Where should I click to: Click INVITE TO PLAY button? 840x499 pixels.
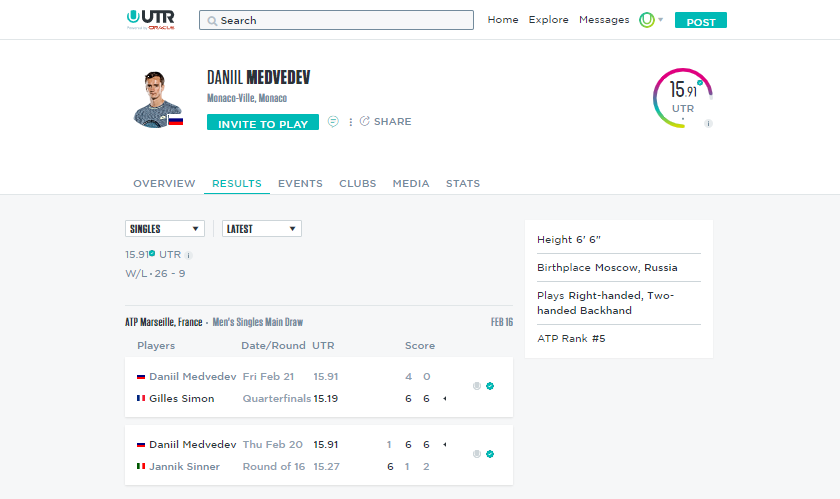(x=263, y=122)
